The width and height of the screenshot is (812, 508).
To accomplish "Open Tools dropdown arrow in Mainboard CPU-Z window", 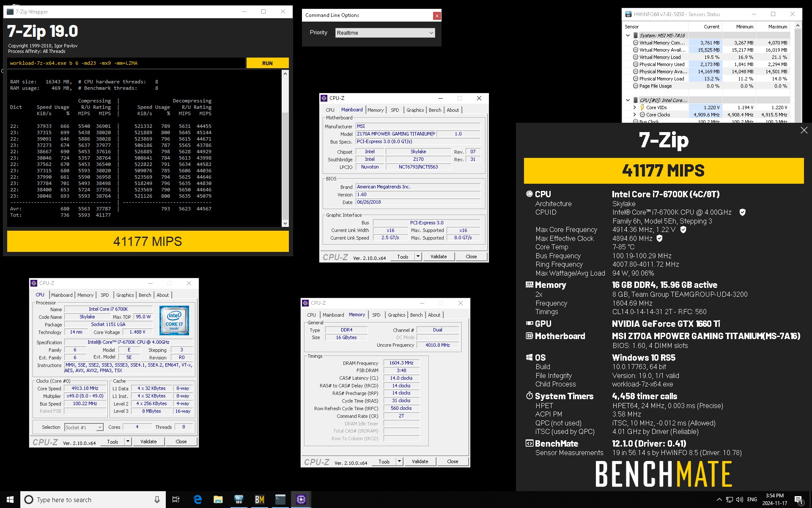I will pyautogui.click(x=418, y=257).
